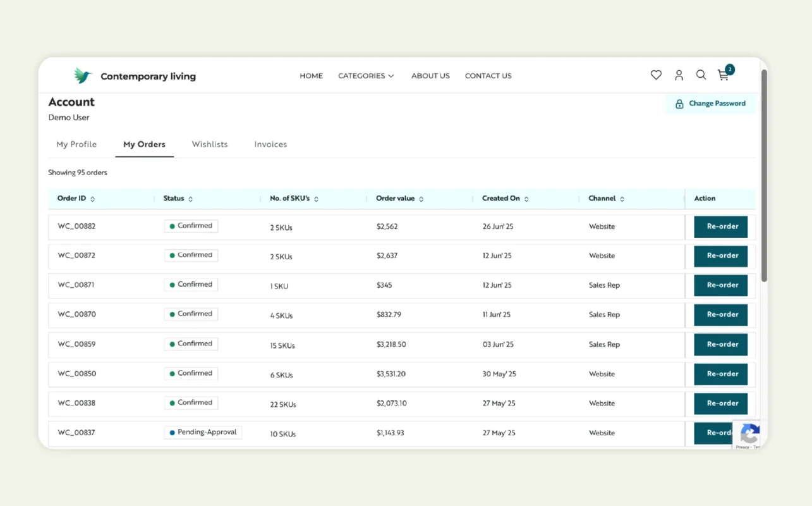812x506 pixels.
Task: Toggle sort on the Order ID column
Action: (x=91, y=198)
